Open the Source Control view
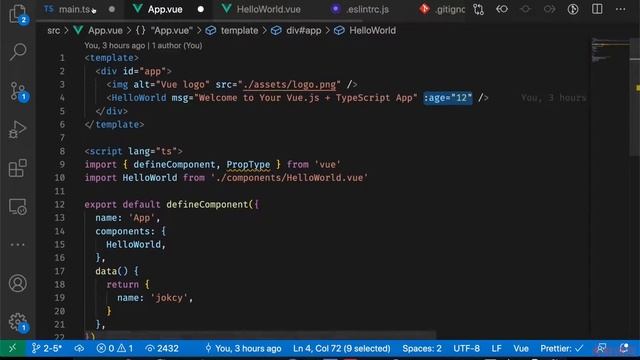640x360 pixels. pos(18,91)
